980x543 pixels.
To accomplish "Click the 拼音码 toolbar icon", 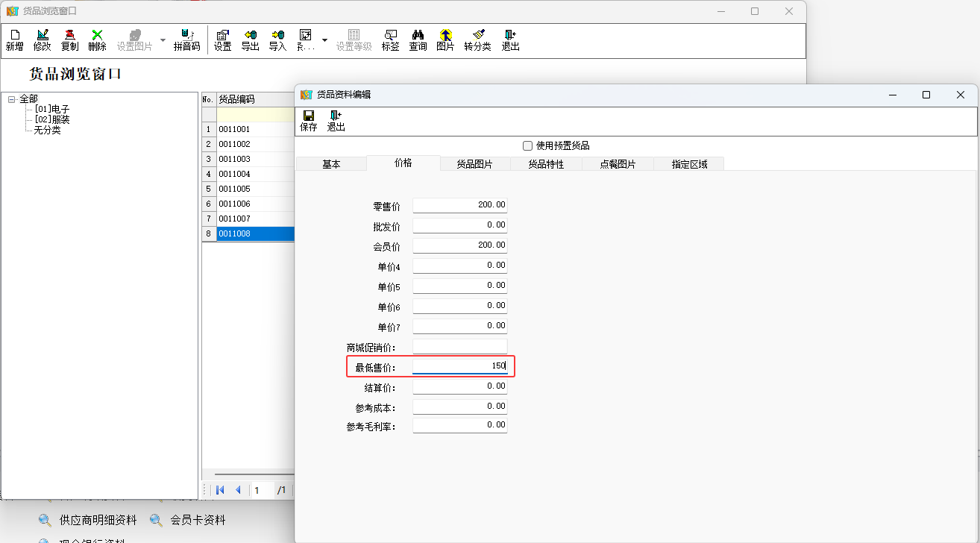I will (x=186, y=40).
